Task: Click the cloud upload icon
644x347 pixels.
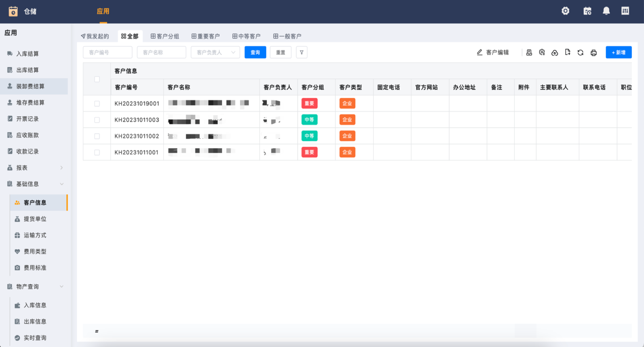Action: (554, 53)
